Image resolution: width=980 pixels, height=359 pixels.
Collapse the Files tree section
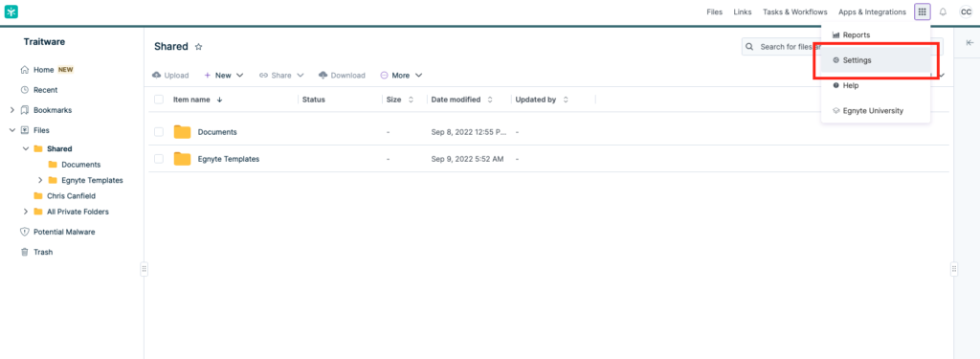point(11,130)
